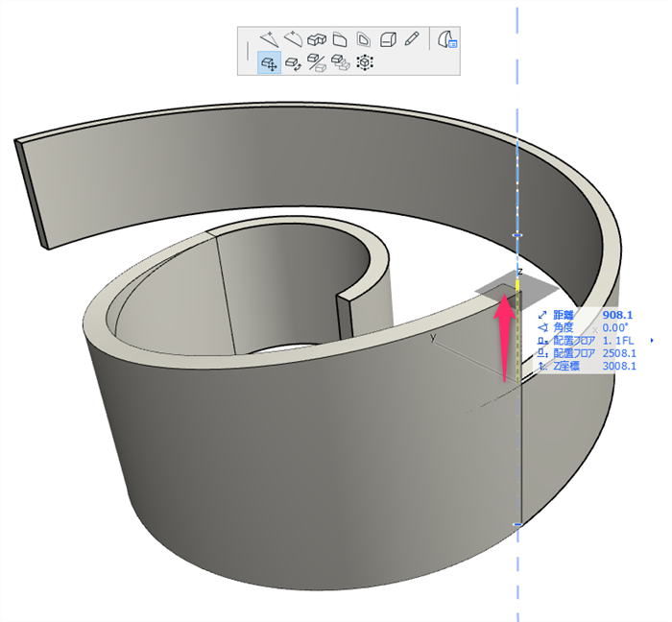672x622 pixels.
Task: Select the highlighted Move element icon
Action: click(269, 63)
